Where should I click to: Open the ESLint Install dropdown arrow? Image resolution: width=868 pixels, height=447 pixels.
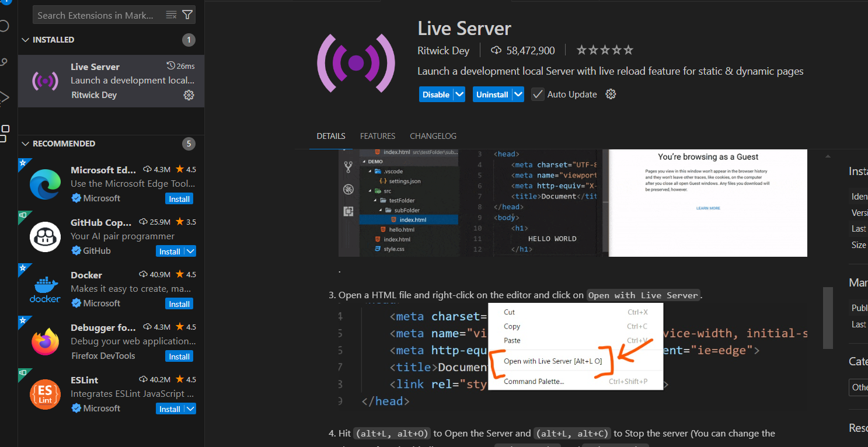[x=190, y=409]
